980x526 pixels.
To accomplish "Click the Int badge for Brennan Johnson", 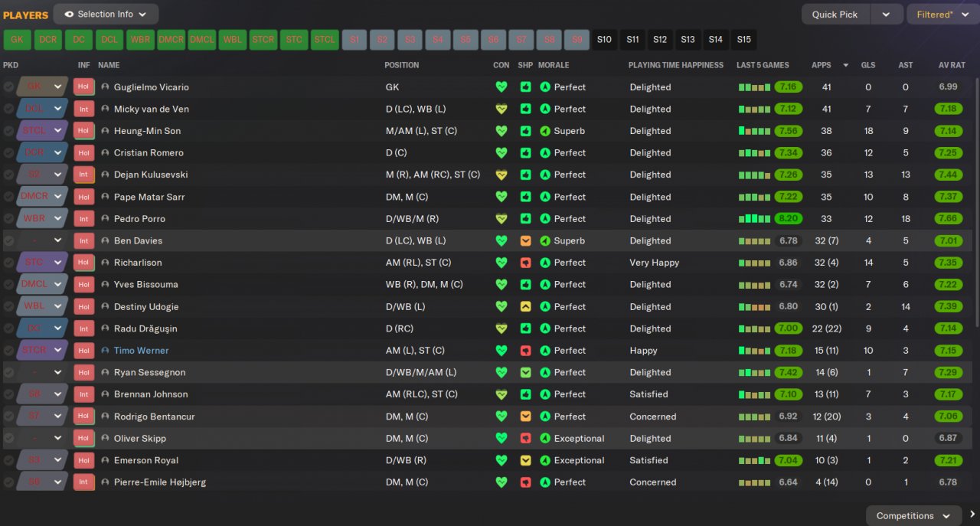I will tap(83, 394).
